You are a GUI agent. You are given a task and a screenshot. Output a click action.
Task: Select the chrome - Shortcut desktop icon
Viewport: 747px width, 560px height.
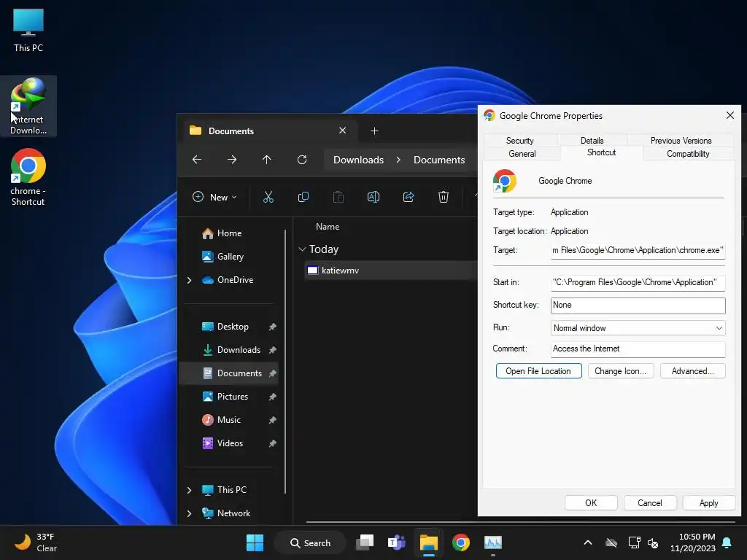[28, 177]
